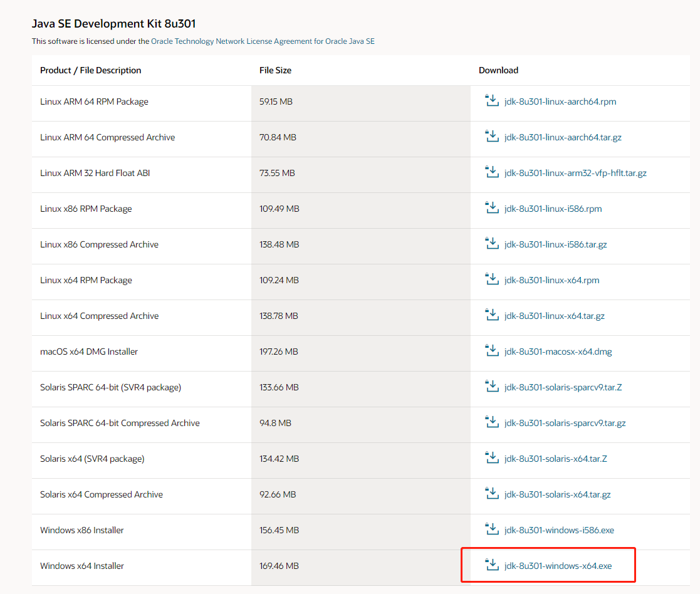Viewport: 700px width, 594px height.
Task: Click download icon for arm32-vfp-hflt archive
Action: pyautogui.click(x=492, y=172)
